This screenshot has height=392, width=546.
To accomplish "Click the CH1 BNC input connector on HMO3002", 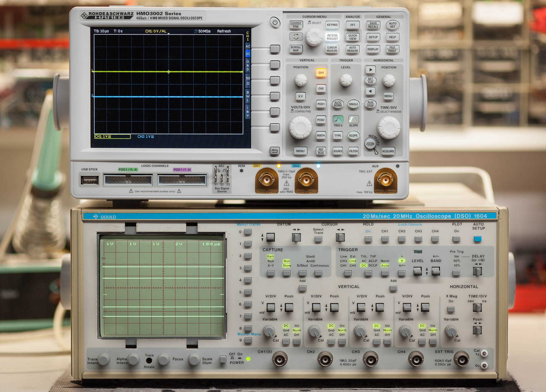I will 266,180.
